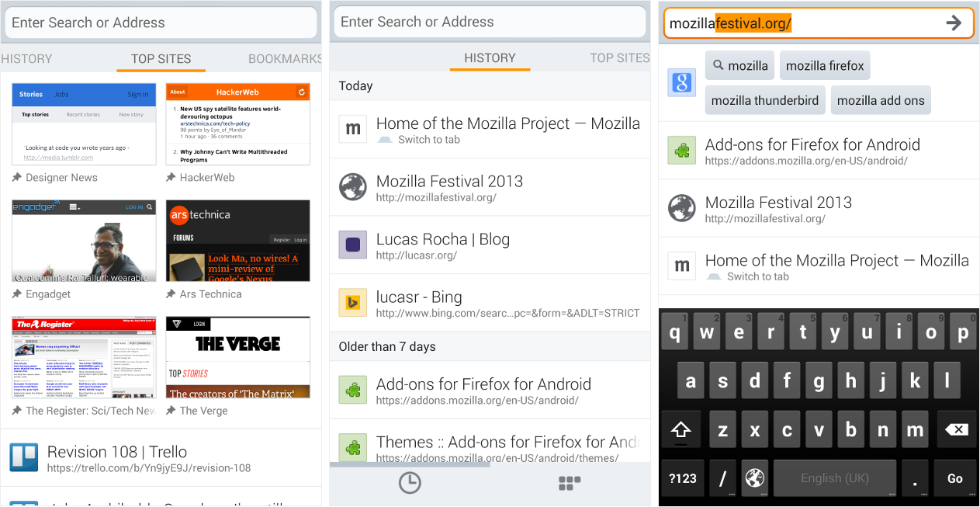Focus the address bar on the left screen
980x507 pixels.
tap(161, 23)
